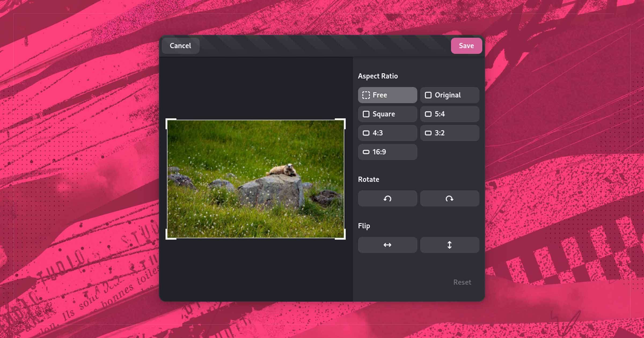Select the Square aspect ratio option
Viewport: 644px width, 338px height.
pyautogui.click(x=387, y=114)
